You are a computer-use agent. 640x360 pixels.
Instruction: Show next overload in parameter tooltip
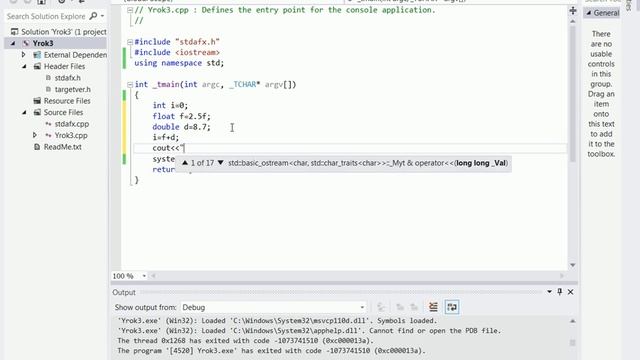click(220, 162)
